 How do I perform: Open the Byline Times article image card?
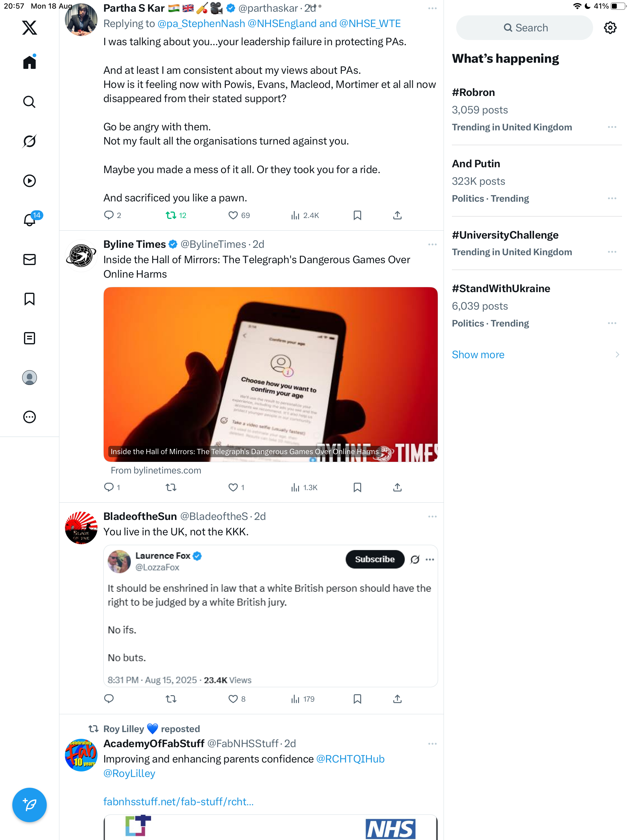tap(270, 374)
